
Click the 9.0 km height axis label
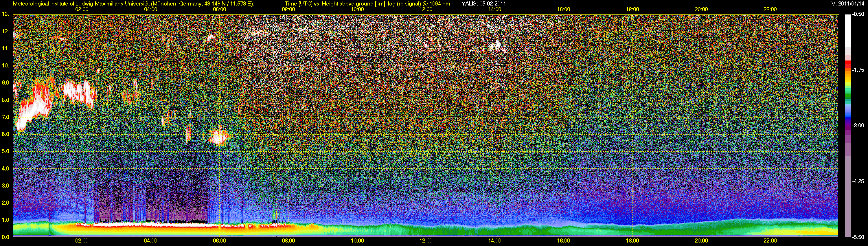(x=5, y=82)
